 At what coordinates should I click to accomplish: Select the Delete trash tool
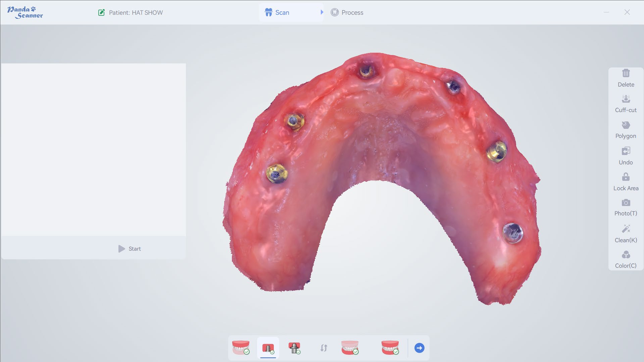626,78
